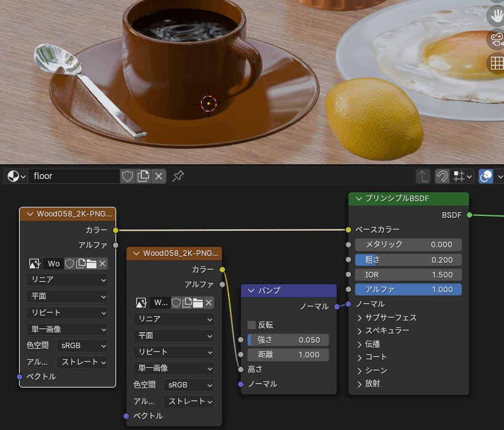Unlink the floor material with X icon
Viewport: 504px width, 430px height.
(x=159, y=177)
